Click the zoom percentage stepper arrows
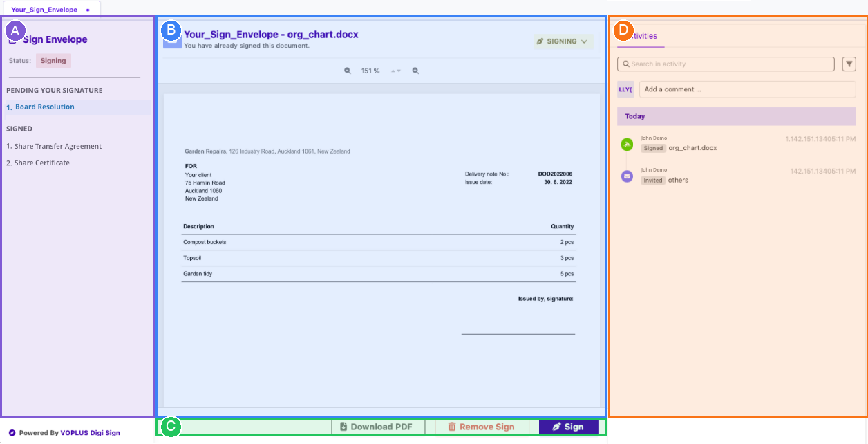This screenshot has height=444, width=868. 396,71
